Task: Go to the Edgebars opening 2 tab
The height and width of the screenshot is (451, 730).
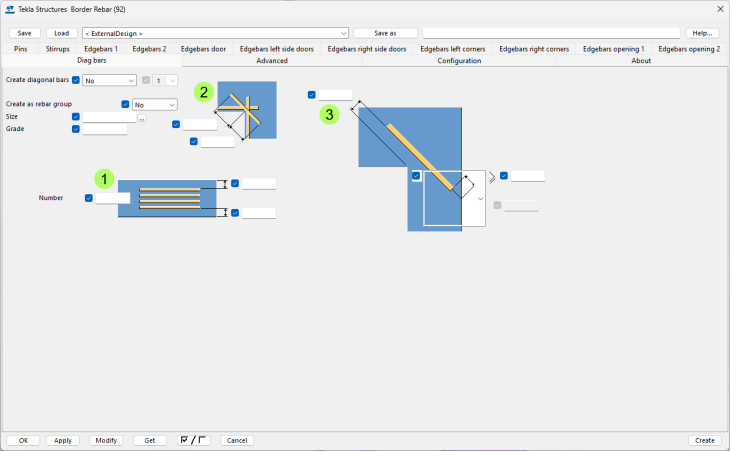Action: point(689,49)
